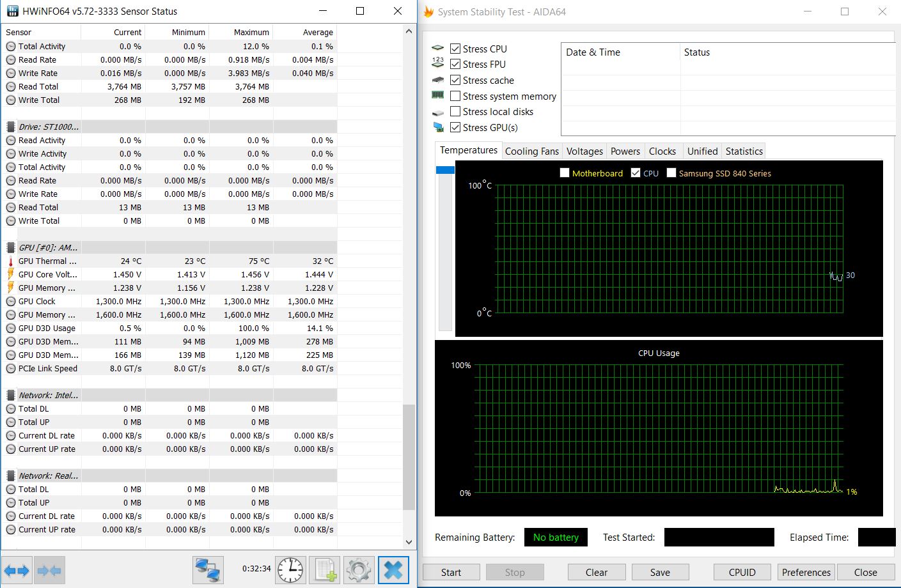
Task: Switch to the Cooling Fans tab
Action: pyautogui.click(x=531, y=151)
